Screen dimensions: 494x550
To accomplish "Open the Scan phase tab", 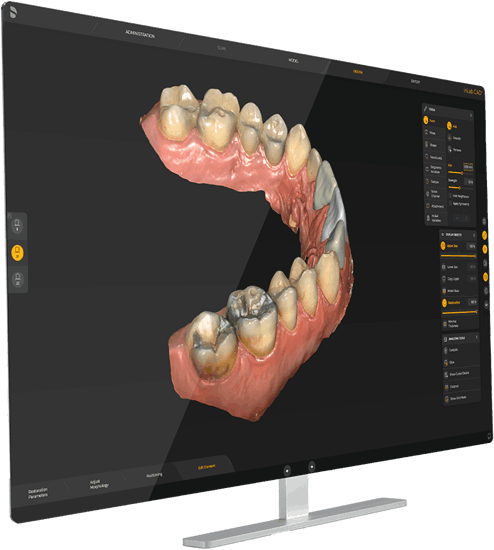I will point(222,48).
